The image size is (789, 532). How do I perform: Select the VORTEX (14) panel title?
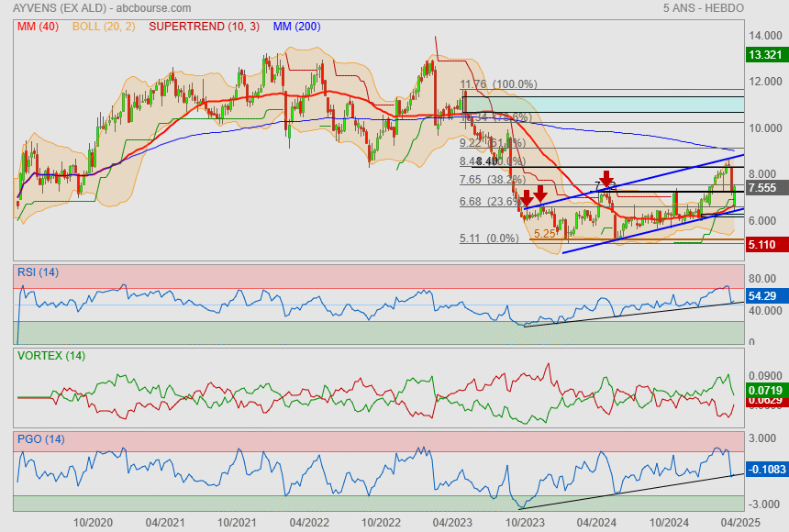click(x=47, y=355)
